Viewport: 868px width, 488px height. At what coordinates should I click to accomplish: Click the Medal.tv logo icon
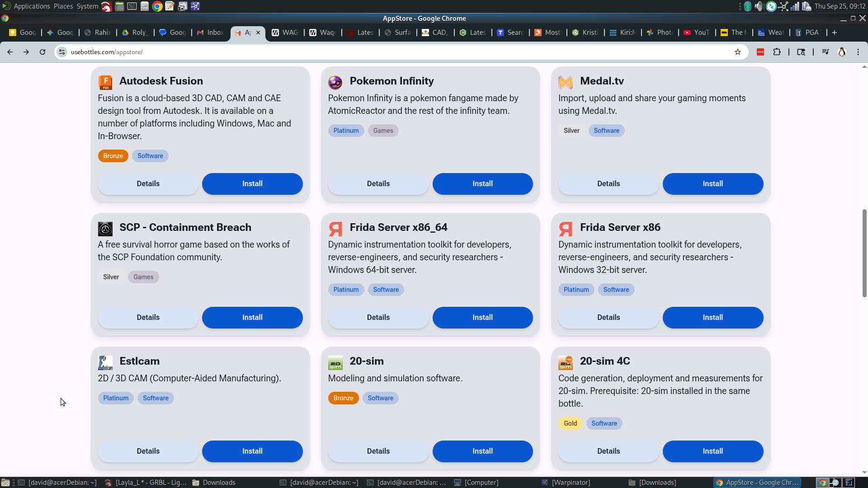[x=565, y=82]
